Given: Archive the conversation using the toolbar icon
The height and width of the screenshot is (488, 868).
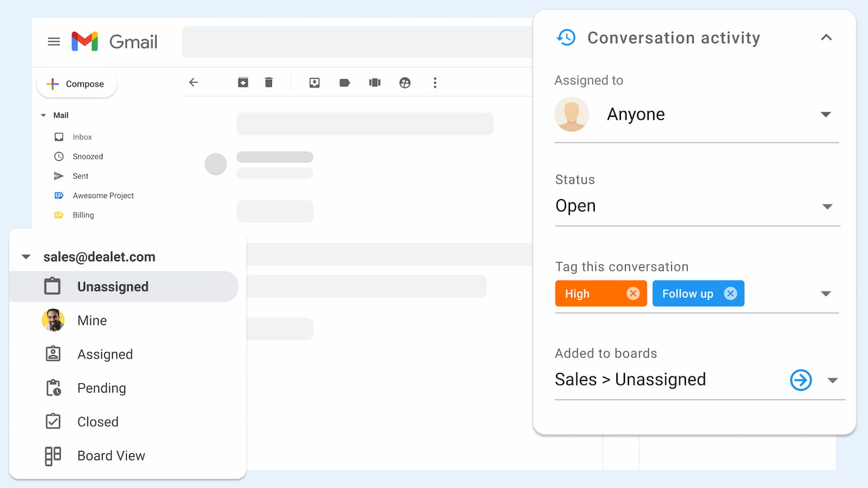Looking at the screenshot, I should pos(242,82).
